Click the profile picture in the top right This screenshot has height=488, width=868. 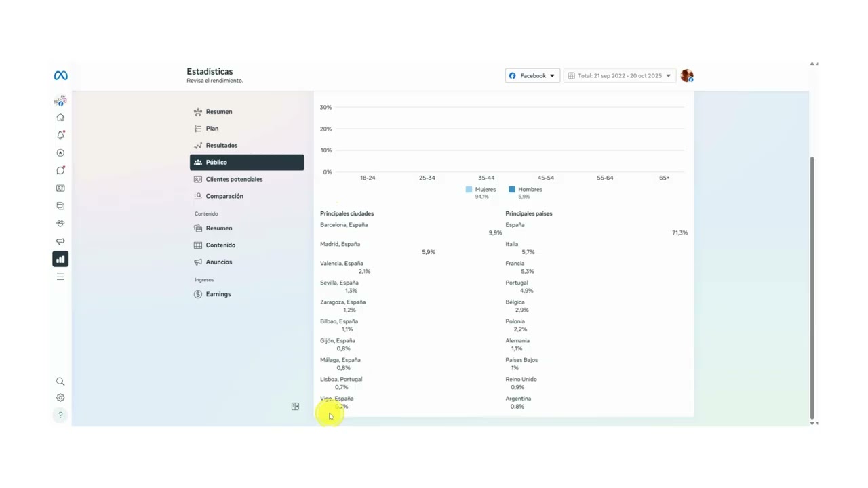click(687, 75)
